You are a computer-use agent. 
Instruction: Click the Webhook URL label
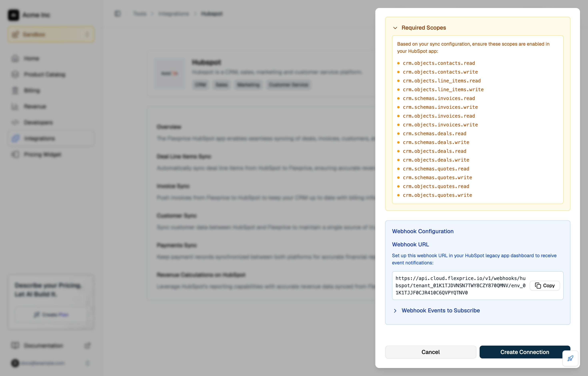(410, 244)
